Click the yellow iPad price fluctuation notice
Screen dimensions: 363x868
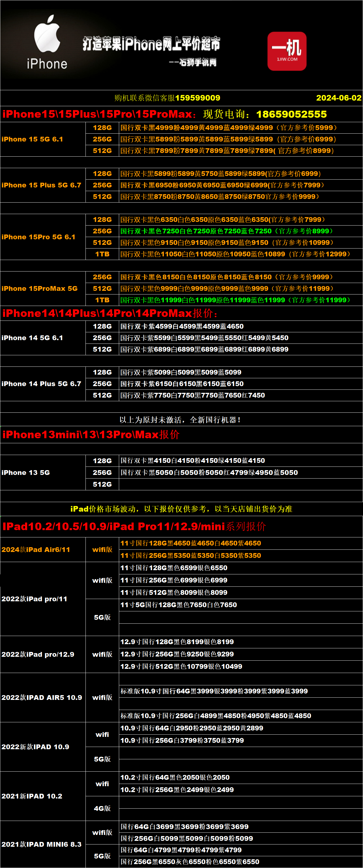[x=181, y=509]
